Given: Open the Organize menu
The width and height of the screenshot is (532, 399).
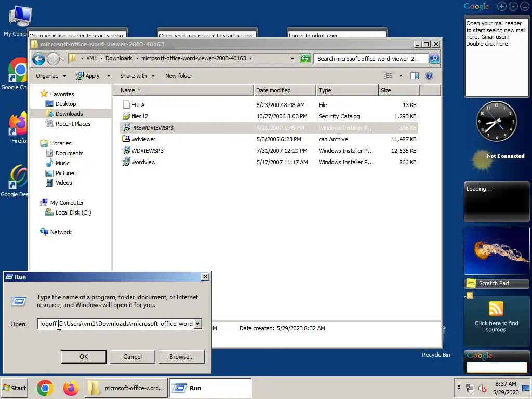Looking at the screenshot, I should (x=51, y=76).
